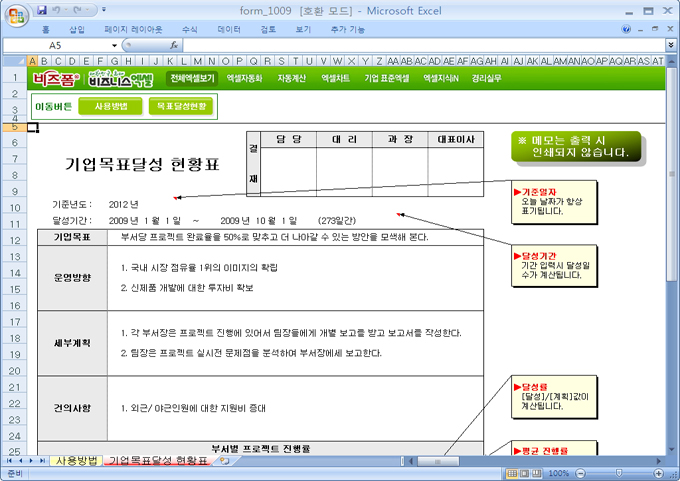Click into the formula bar
The height and width of the screenshot is (481, 680).
424,45
